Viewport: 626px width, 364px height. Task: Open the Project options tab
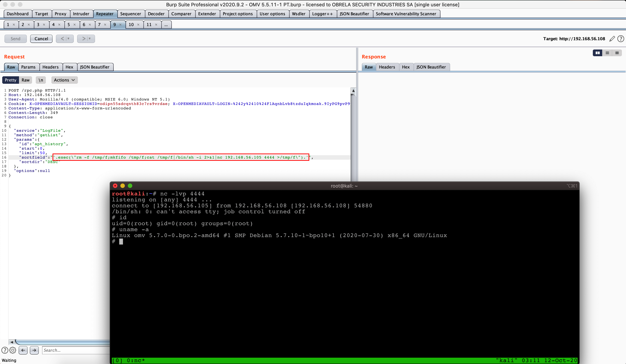pyautogui.click(x=238, y=14)
